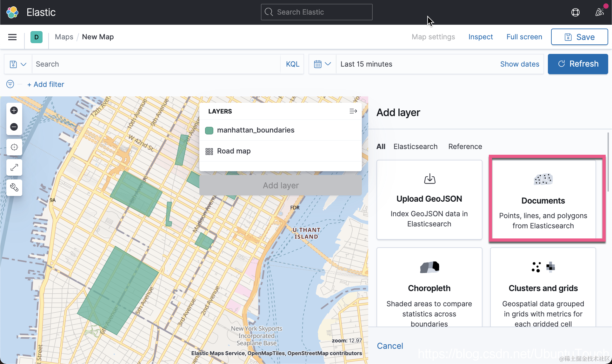Open the change all filters menu icon
Image resolution: width=612 pixels, height=364 pixels.
click(x=10, y=84)
